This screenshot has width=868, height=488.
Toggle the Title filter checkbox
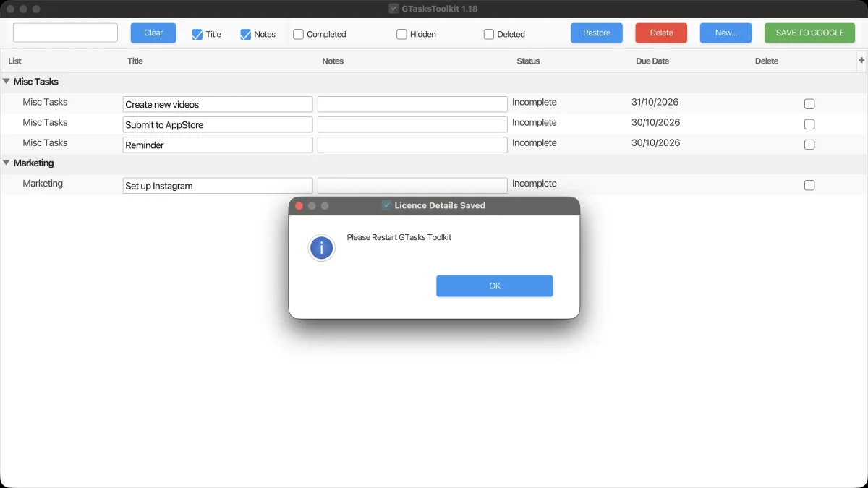pos(197,34)
